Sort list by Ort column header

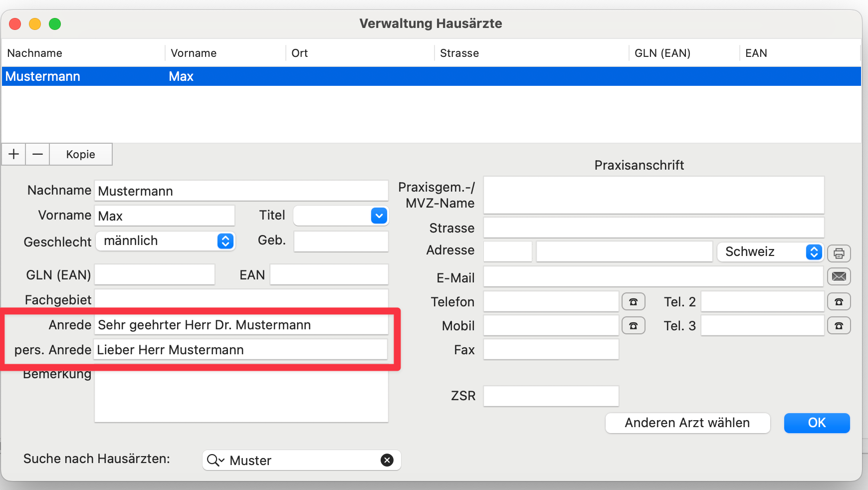tap(360, 53)
